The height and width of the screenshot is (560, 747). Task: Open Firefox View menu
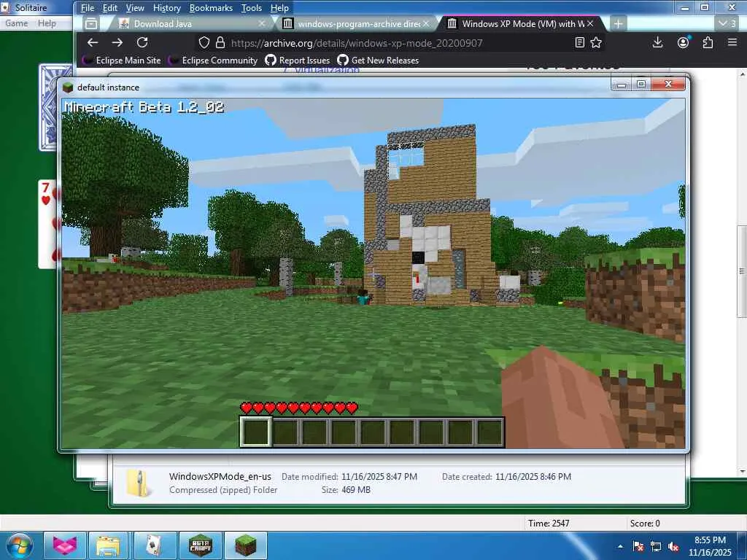tap(135, 8)
